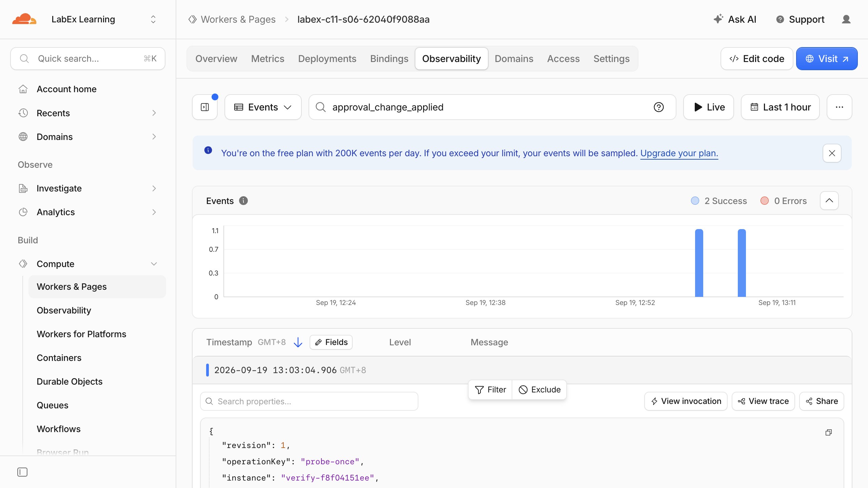The image size is (868, 488).
Task: Click the Ask AI button
Action: [735, 19]
